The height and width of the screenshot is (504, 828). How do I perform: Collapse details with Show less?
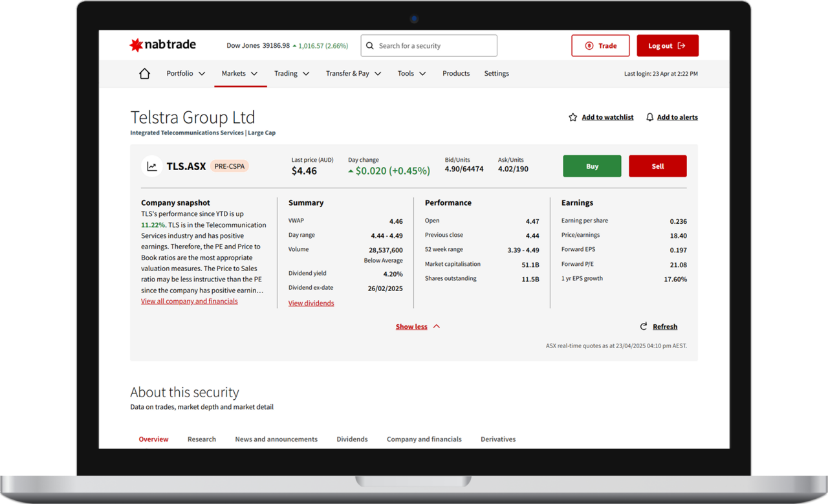[417, 327]
